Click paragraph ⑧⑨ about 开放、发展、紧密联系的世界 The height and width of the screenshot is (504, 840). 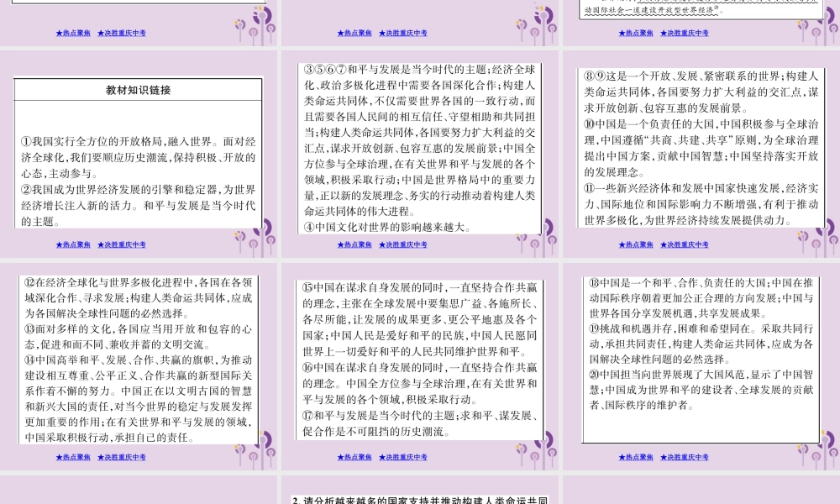click(x=701, y=92)
